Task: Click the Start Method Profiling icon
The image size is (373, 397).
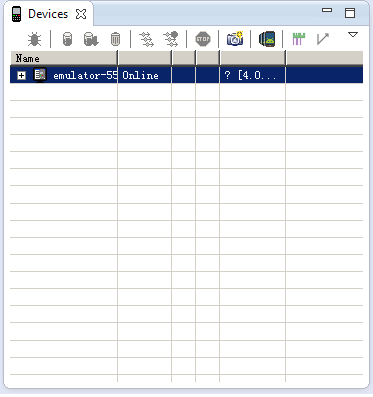Action: [x=171, y=39]
